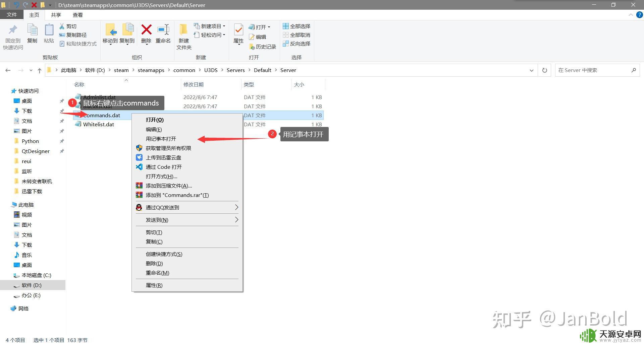The image size is (644, 345).
Task: Click the Up one level arrow
Action: (x=40, y=70)
